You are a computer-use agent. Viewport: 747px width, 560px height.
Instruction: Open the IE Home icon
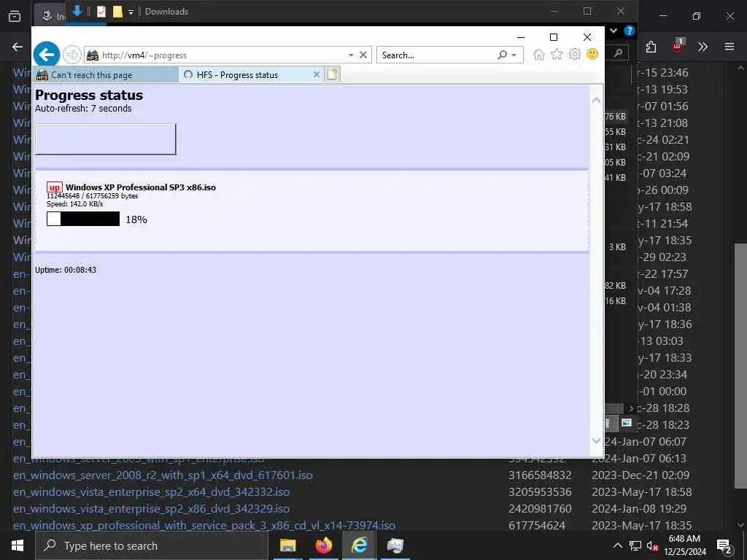tap(539, 54)
